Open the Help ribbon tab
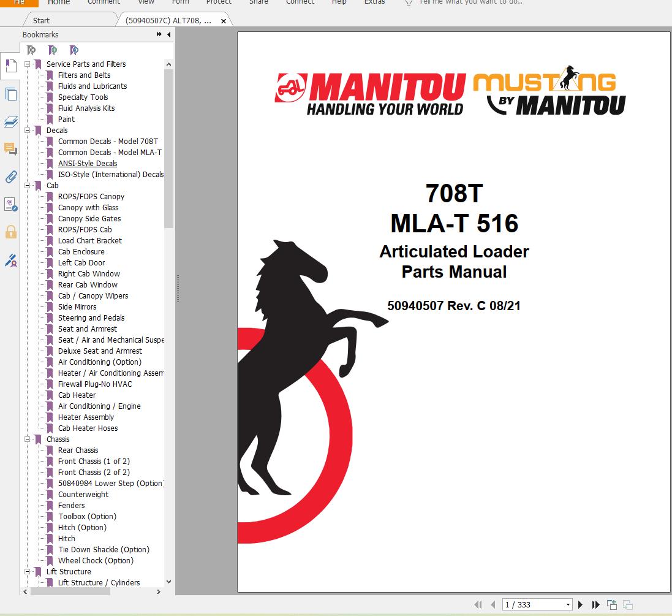Screen dimensions: 672x616 [339, 2]
